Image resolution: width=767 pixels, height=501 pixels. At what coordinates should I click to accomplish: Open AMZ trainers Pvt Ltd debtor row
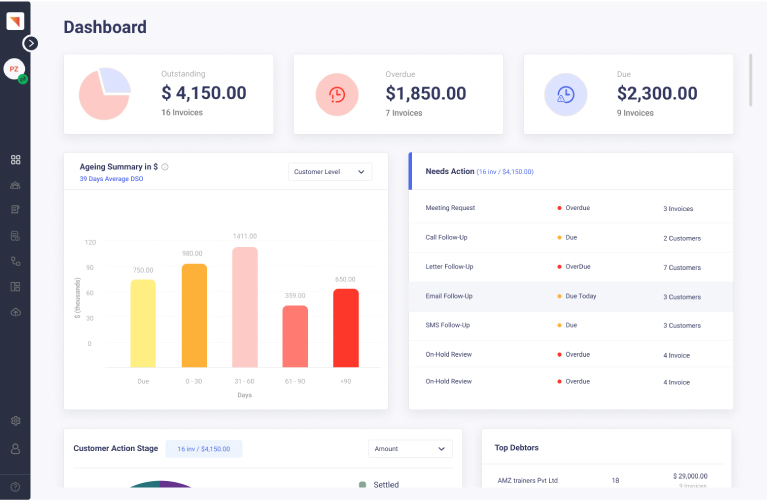click(603, 480)
